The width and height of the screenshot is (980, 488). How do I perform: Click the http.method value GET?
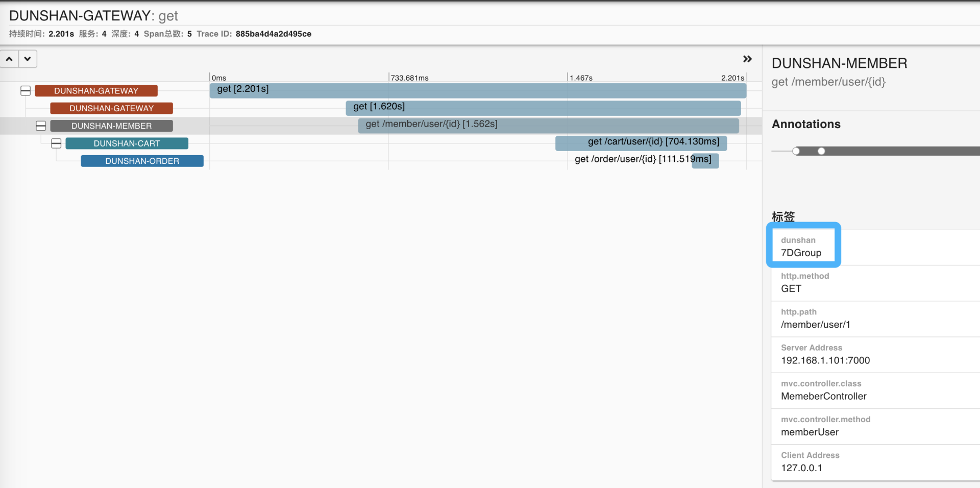791,288
